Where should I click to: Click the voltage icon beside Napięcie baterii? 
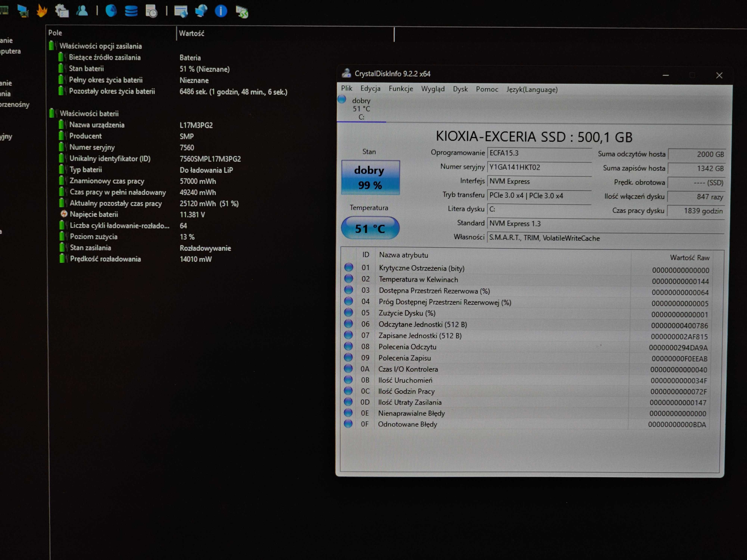pos(64,214)
